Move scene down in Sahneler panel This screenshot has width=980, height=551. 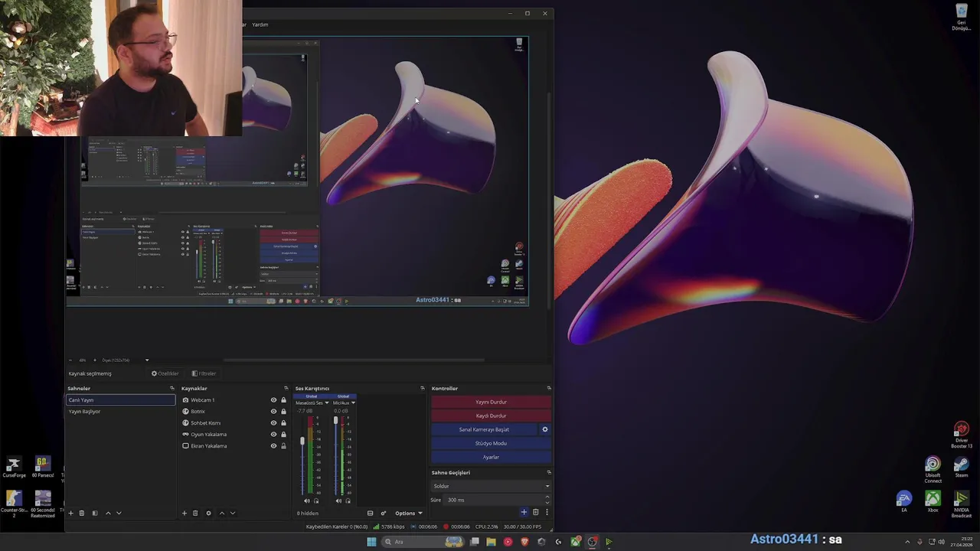(x=119, y=513)
